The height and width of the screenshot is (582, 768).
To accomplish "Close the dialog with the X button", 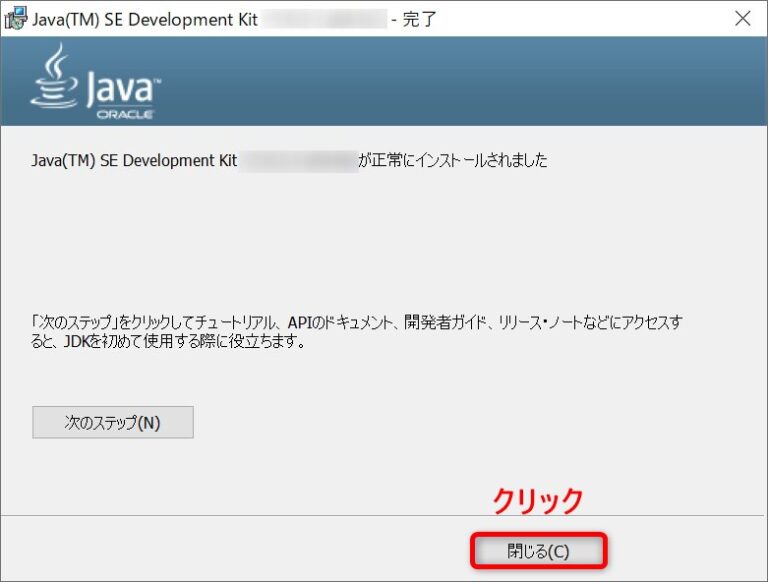I will point(742,18).
